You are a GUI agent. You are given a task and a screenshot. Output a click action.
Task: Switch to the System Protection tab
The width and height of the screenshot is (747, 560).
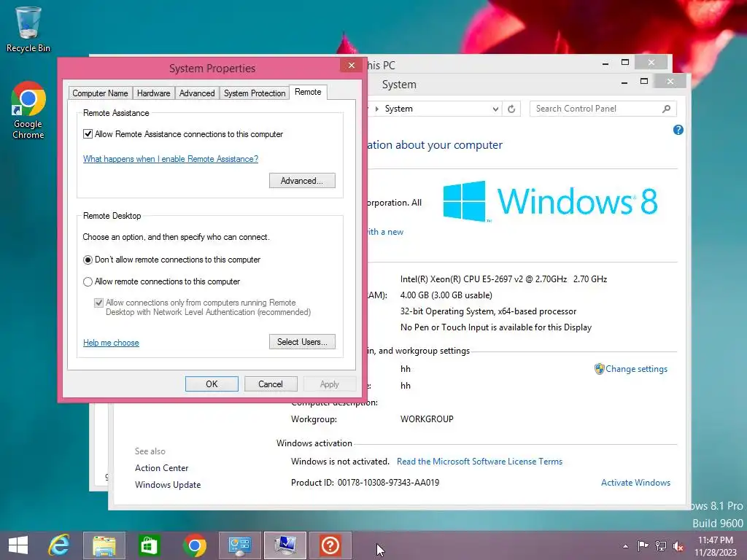click(x=255, y=93)
